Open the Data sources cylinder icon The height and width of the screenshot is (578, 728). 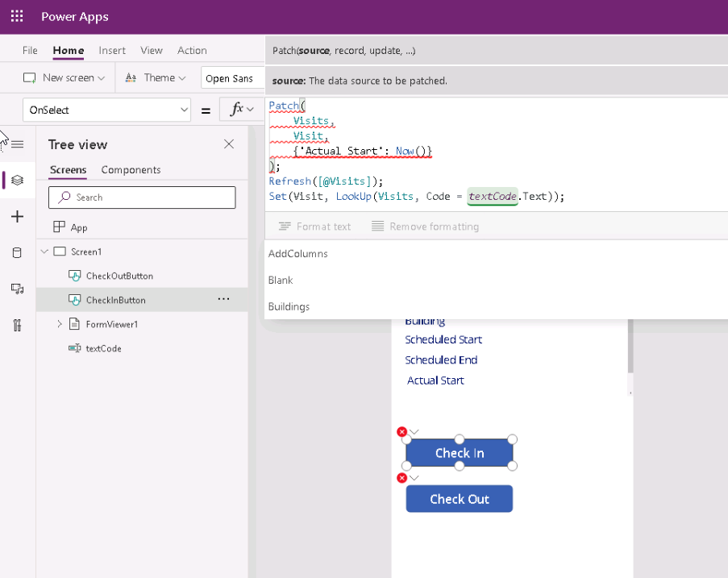point(17,252)
